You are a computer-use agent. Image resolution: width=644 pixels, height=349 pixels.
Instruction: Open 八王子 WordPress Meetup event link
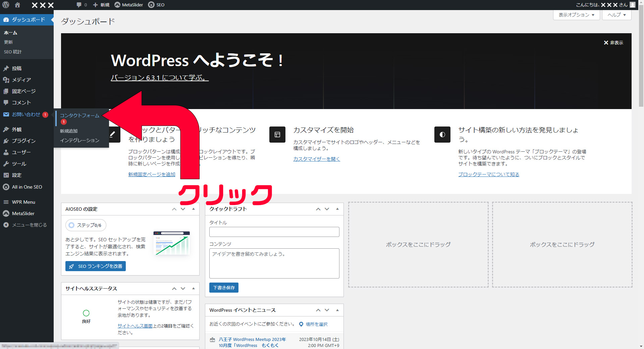252,342
